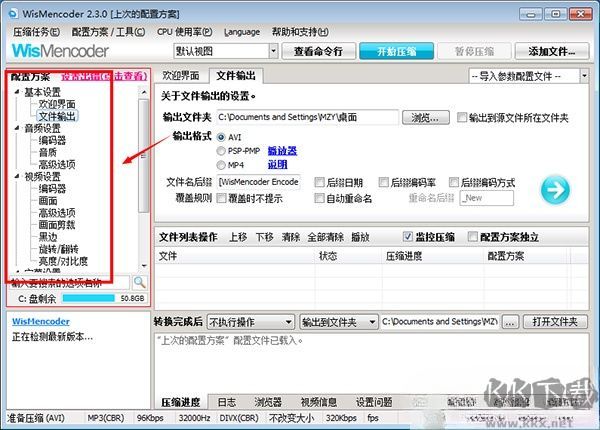Open 配置方案/工具 menu
Image resolution: width=600 pixels, height=430 pixels.
click(108, 32)
